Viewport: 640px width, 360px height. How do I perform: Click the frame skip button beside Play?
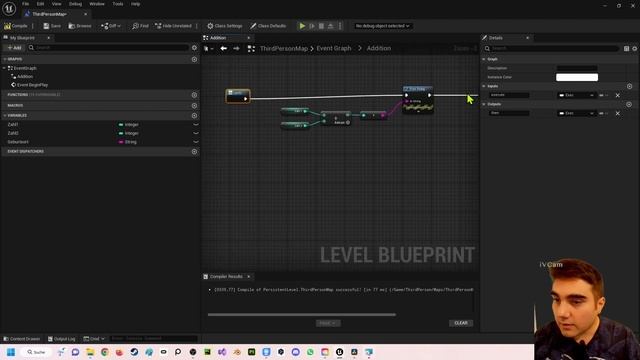[x=312, y=26]
